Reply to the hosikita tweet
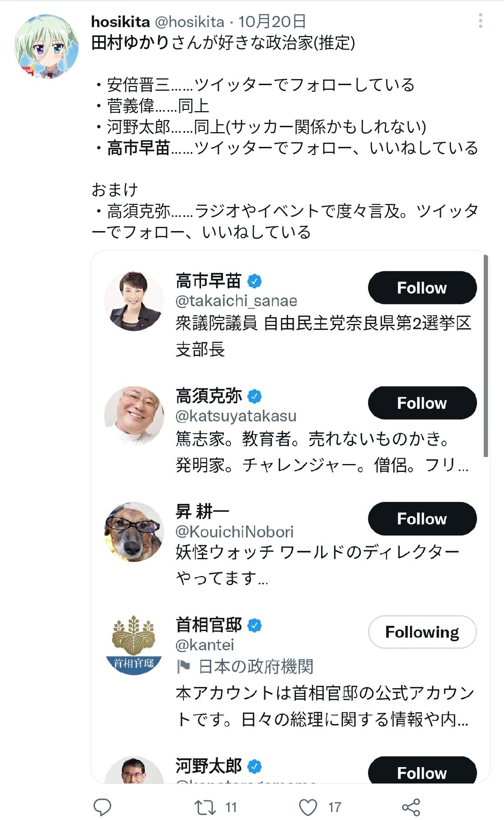The height and width of the screenshot is (820, 504). [102, 807]
